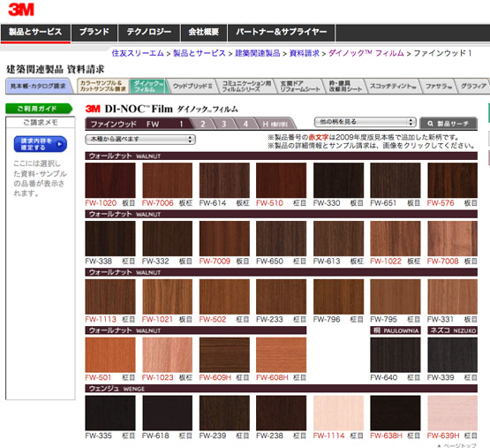Choose FW-510 swatch thumbnail
The height and width of the screenshot is (448, 490).
282,180
